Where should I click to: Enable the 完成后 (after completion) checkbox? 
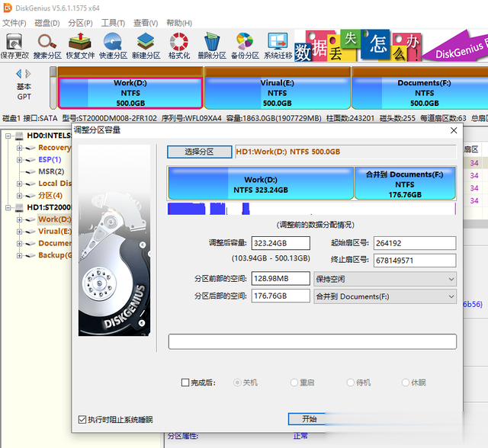(x=185, y=382)
